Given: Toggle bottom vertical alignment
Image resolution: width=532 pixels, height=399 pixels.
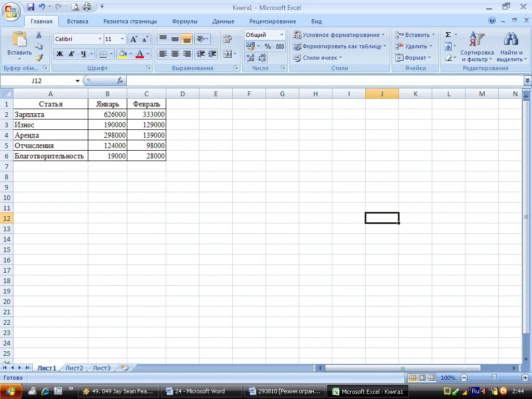Looking at the screenshot, I should [187, 39].
